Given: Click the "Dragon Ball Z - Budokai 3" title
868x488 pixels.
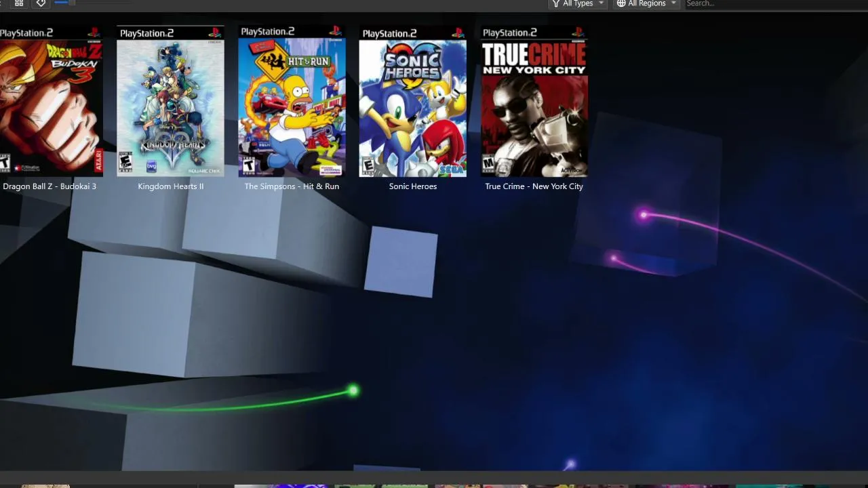Looking at the screenshot, I should 50,186.
